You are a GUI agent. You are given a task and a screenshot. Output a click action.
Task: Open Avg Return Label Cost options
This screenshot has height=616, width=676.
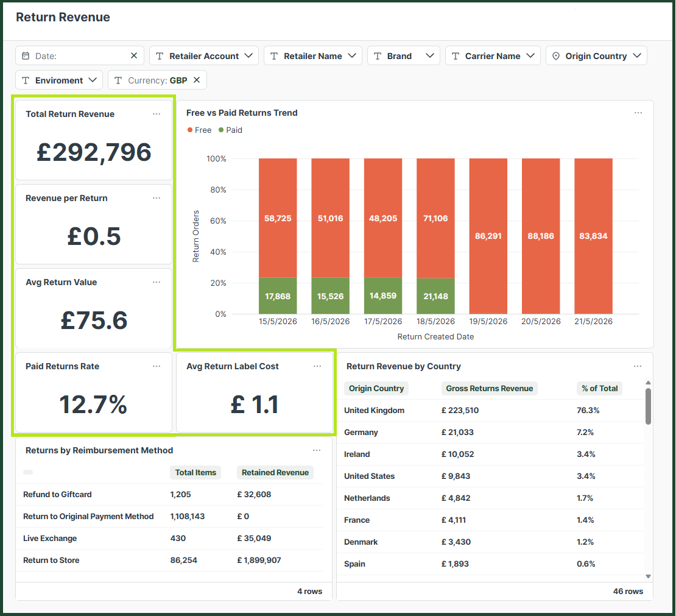[317, 366]
